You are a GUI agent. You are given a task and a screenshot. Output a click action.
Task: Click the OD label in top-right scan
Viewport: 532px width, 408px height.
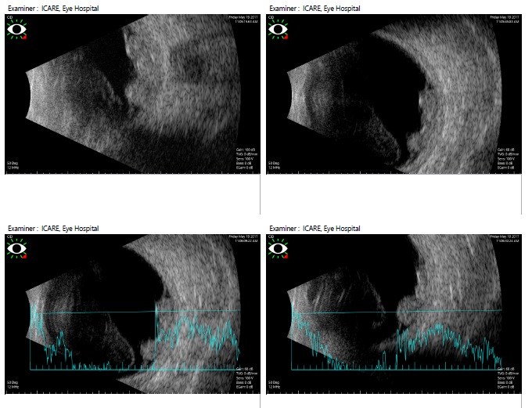pyautogui.click(x=271, y=16)
